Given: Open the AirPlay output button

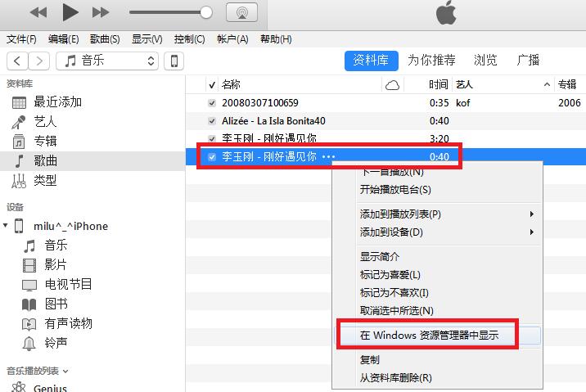Looking at the screenshot, I should pos(241,12).
